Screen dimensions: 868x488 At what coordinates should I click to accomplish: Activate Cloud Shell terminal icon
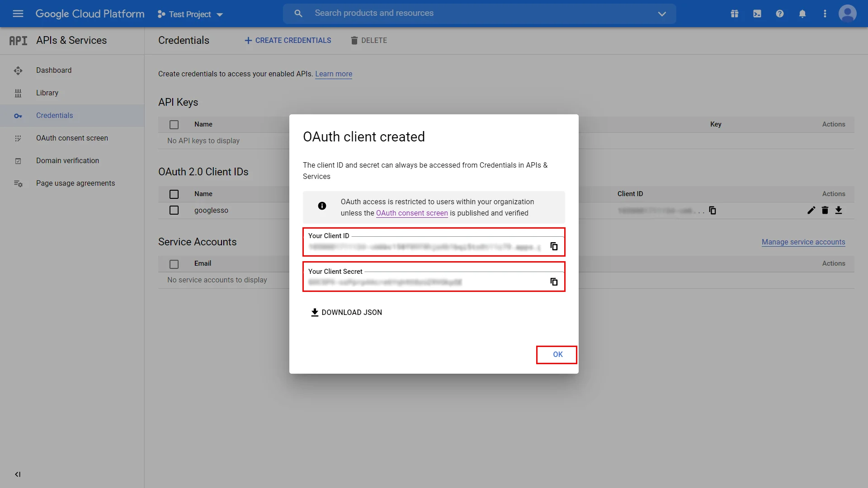[757, 14]
